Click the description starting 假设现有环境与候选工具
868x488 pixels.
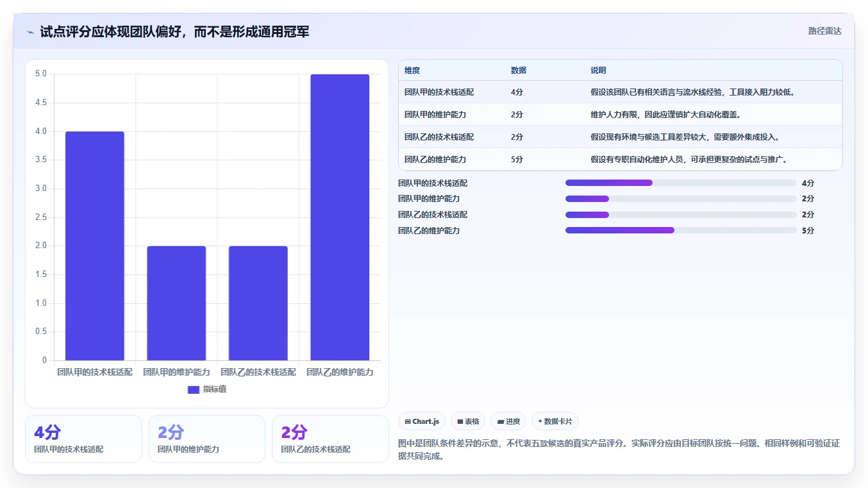coord(685,137)
